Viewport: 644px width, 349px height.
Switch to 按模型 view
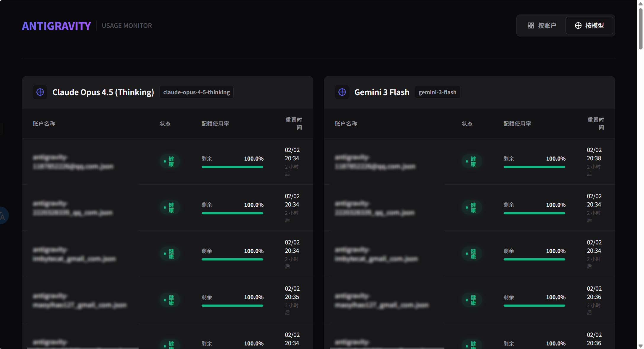tap(589, 25)
